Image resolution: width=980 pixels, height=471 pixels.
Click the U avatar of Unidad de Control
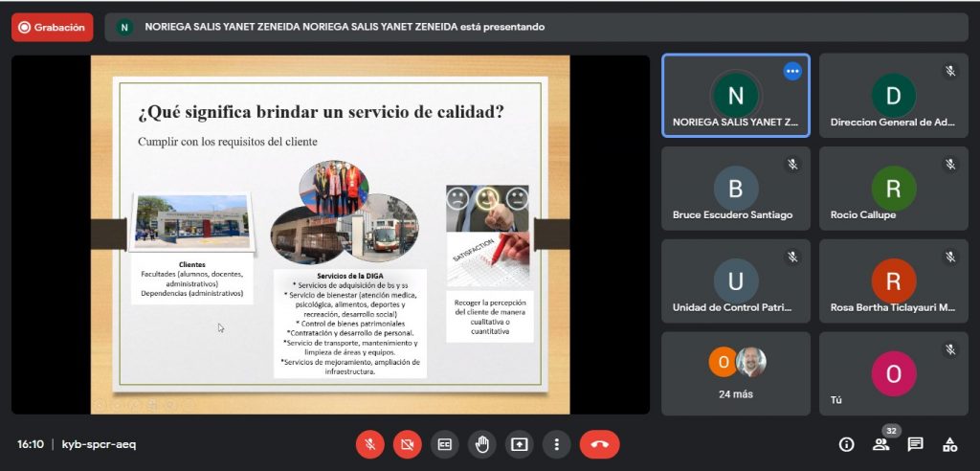point(736,280)
